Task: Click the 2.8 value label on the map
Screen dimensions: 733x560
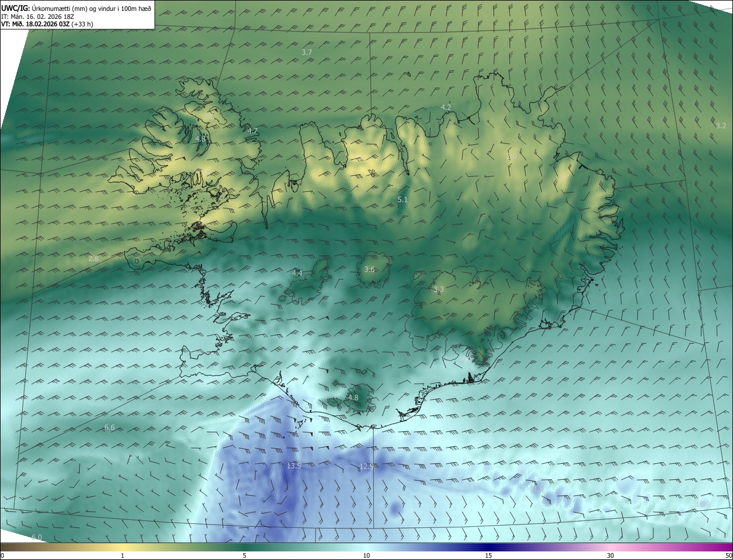Action: (x=93, y=259)
